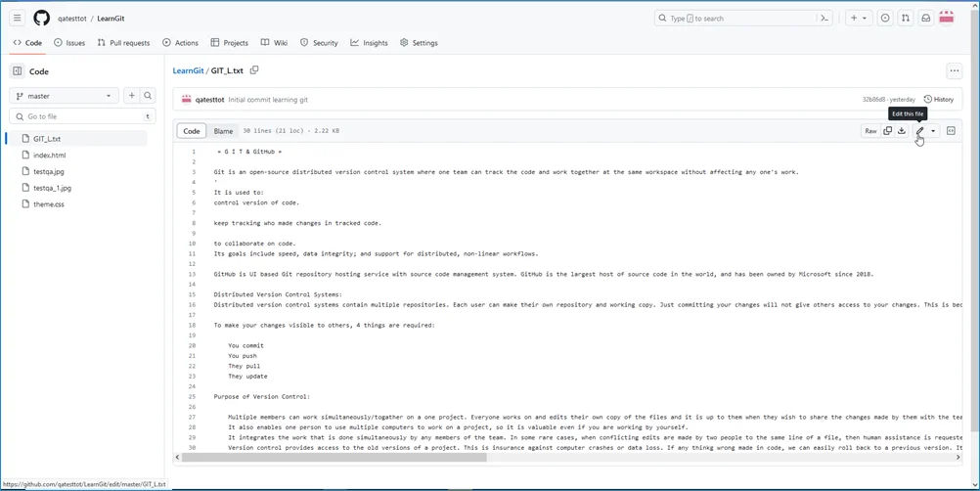Screen dimensions: 980x491
Task: Copy the file path icon
Action: pyautogui.click(x=254, y=70)
